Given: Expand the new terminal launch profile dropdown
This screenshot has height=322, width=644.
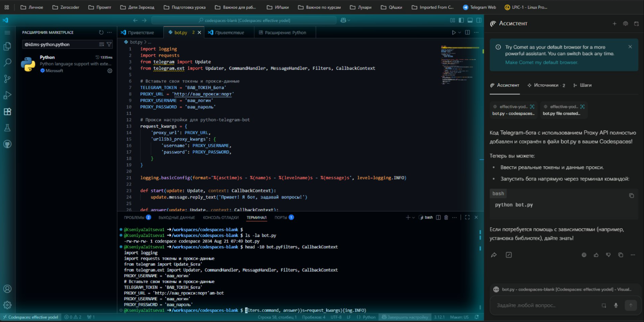Looking at the screenshot, I should [413, 218].
